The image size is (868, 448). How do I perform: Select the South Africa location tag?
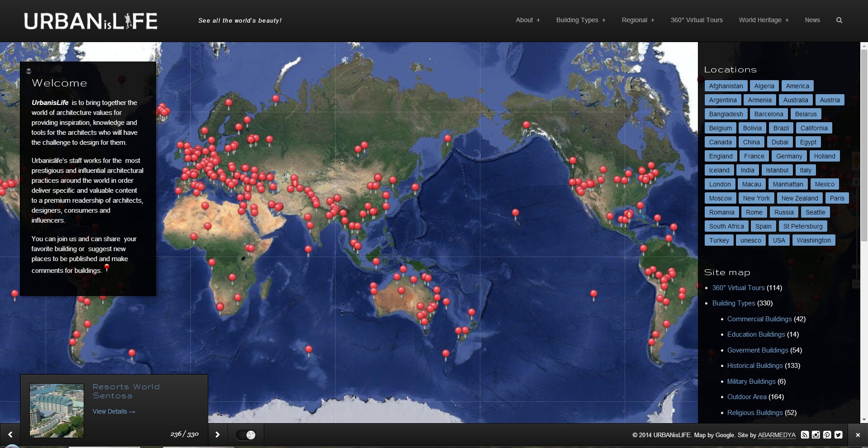[x=726, y=226]
